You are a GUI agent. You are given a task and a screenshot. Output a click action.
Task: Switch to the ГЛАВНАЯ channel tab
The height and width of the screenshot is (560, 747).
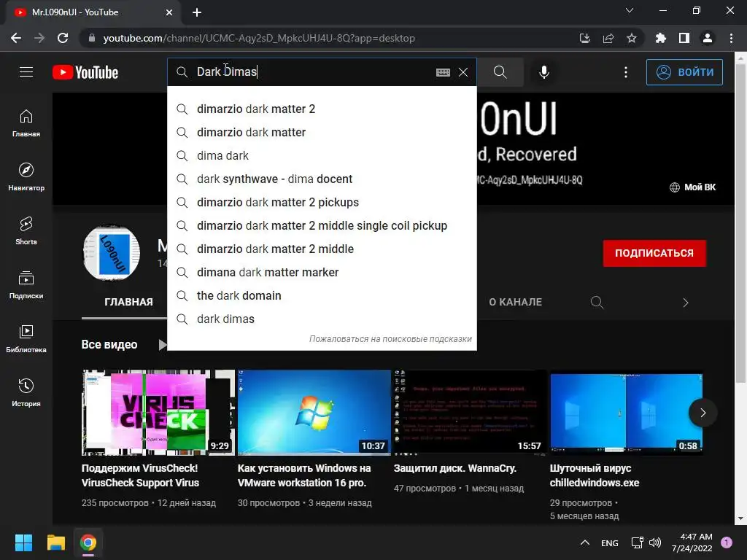[x=128, y=302]
